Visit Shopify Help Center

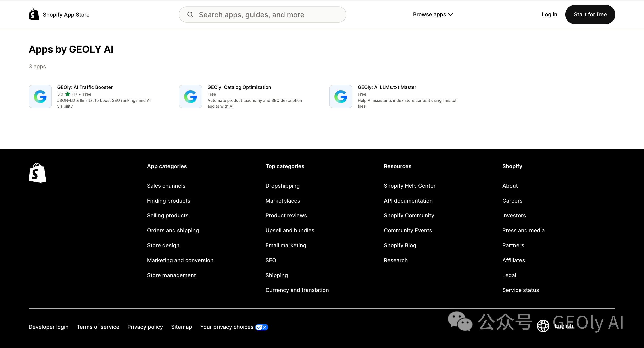(410, 186)
